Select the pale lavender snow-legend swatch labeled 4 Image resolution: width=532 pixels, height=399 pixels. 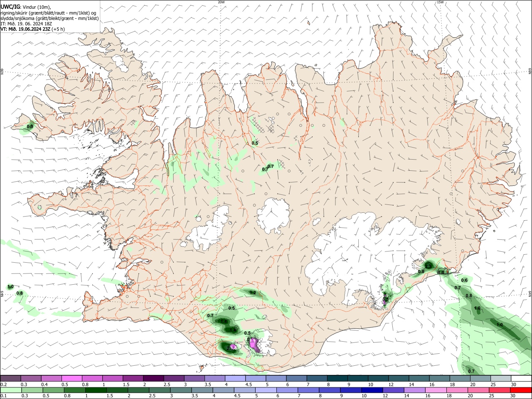[x=235, y=378]
